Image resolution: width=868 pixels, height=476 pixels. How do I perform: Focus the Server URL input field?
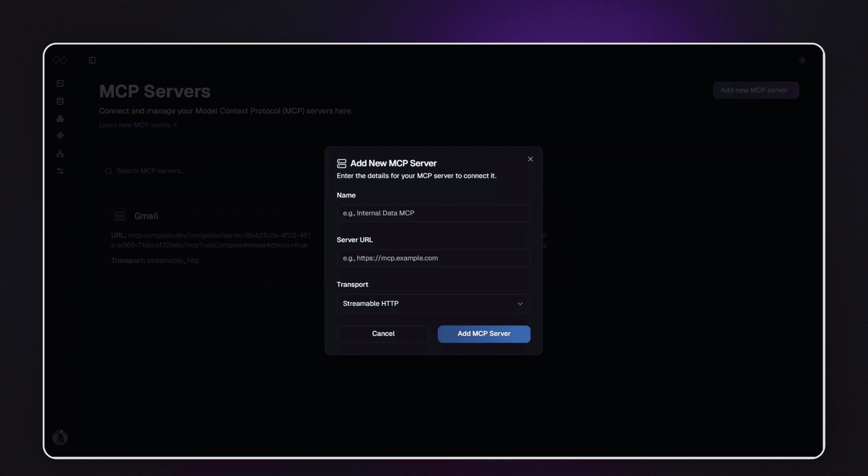point(433,258)
